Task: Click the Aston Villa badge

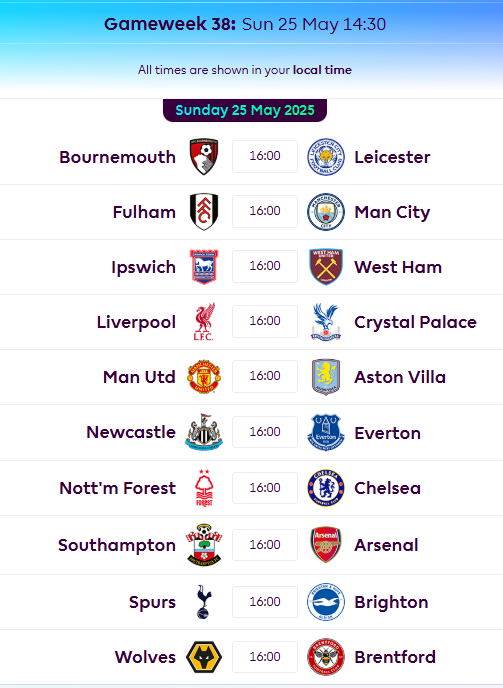Action: pos(326,377)
